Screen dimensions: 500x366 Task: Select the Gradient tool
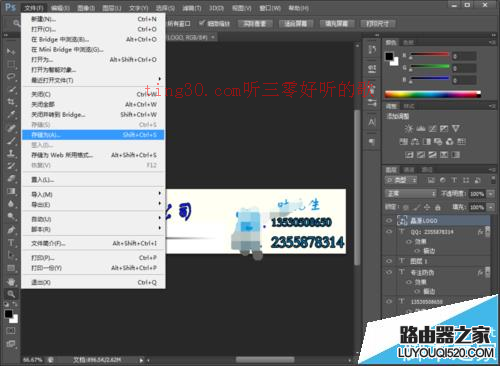(x=11, y=191)
